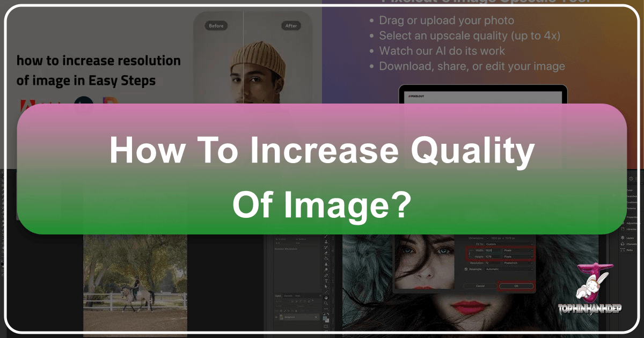Open the Width units Pixels dropdown
This screenshot has height=338, width=644.
point(518,251)
